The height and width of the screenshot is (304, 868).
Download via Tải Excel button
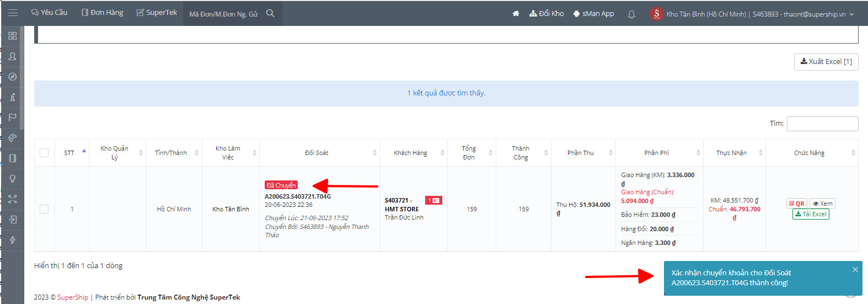point(811,214)
